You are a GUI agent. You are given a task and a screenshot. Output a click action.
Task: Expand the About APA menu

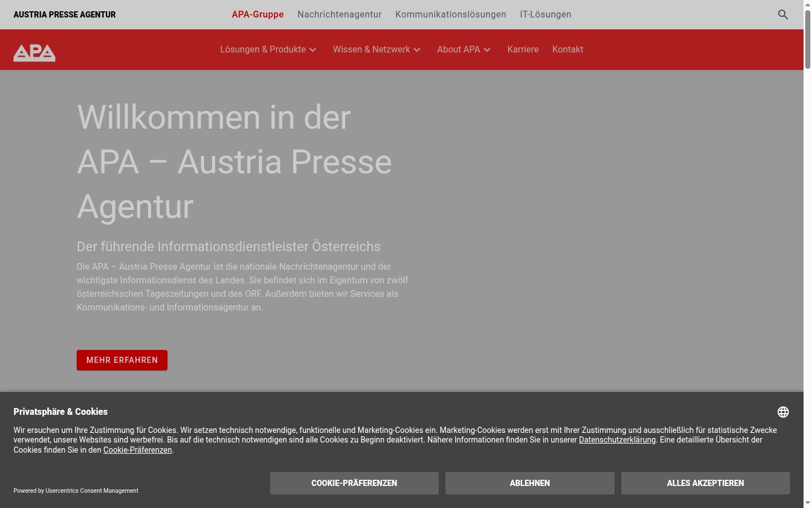[464, 50]
